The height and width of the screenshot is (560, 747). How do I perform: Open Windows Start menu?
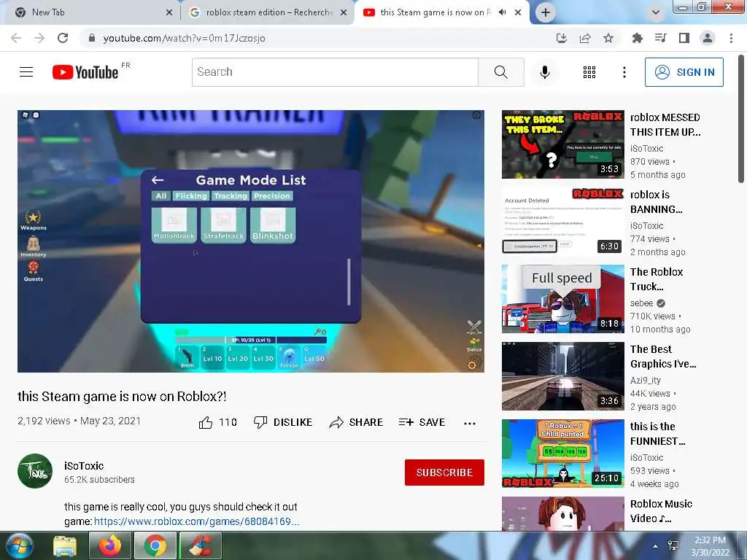point(20,545)
